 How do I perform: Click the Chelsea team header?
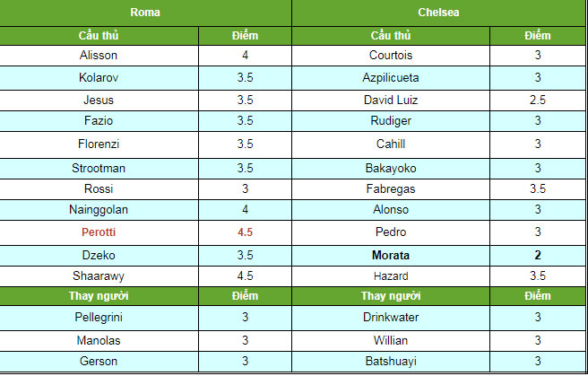tap(439, 13)
